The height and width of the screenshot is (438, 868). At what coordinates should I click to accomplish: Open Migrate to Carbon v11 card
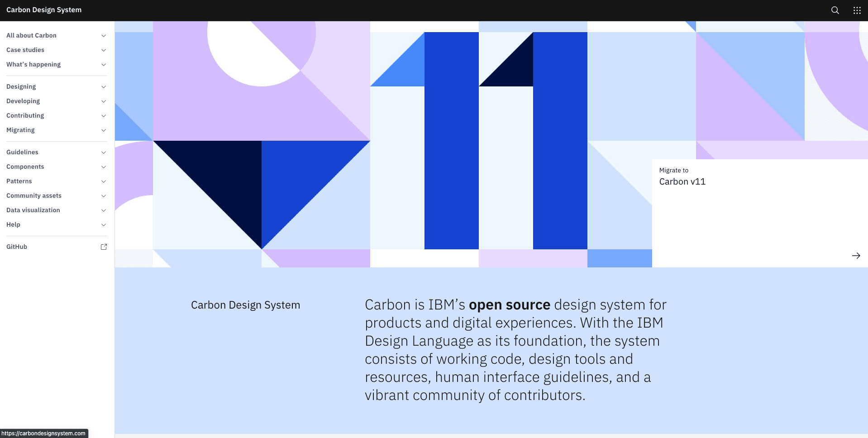(x=760, y=213)
